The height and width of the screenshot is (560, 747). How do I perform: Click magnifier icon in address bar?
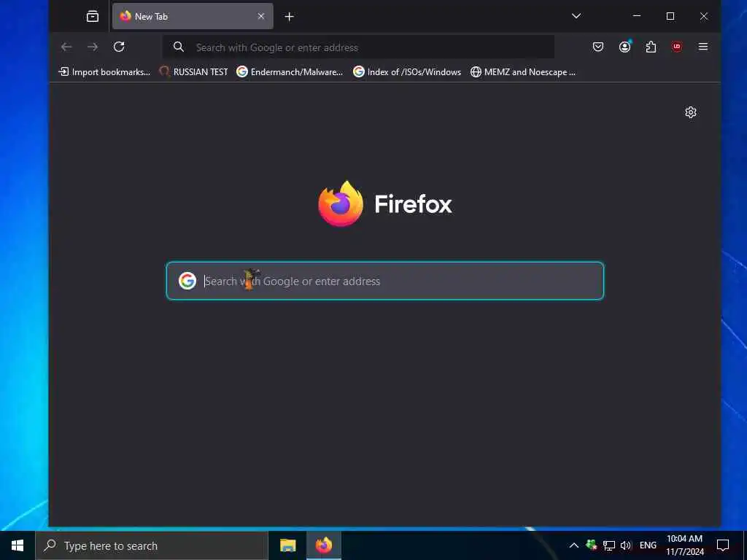179,47
